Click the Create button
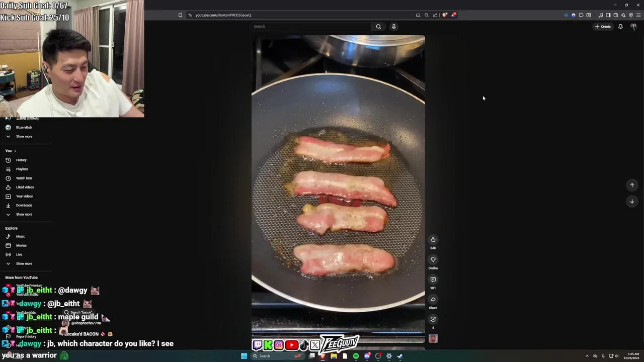Image resolution: width=644 pixels, height=362 pixels. (x=603, y=27)
